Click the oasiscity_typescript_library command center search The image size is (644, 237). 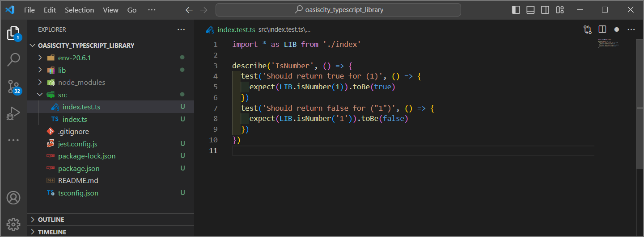click(338, 10)
